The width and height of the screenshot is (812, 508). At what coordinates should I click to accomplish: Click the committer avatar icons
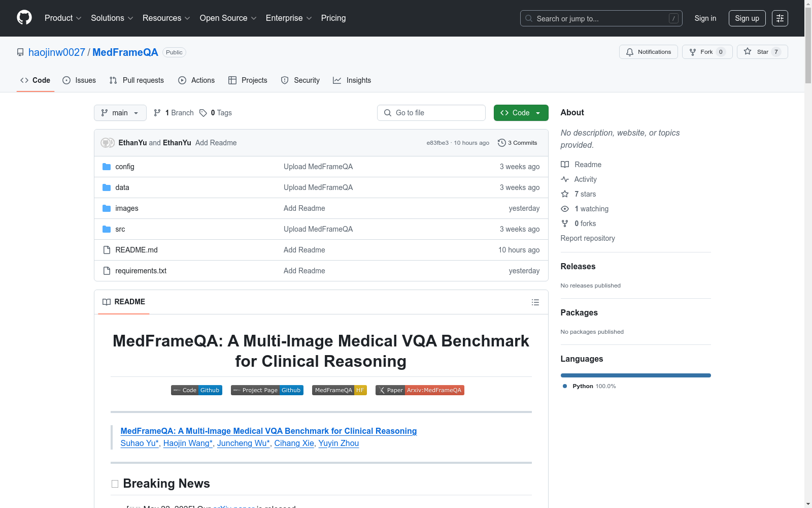click(x=108, y=143)
